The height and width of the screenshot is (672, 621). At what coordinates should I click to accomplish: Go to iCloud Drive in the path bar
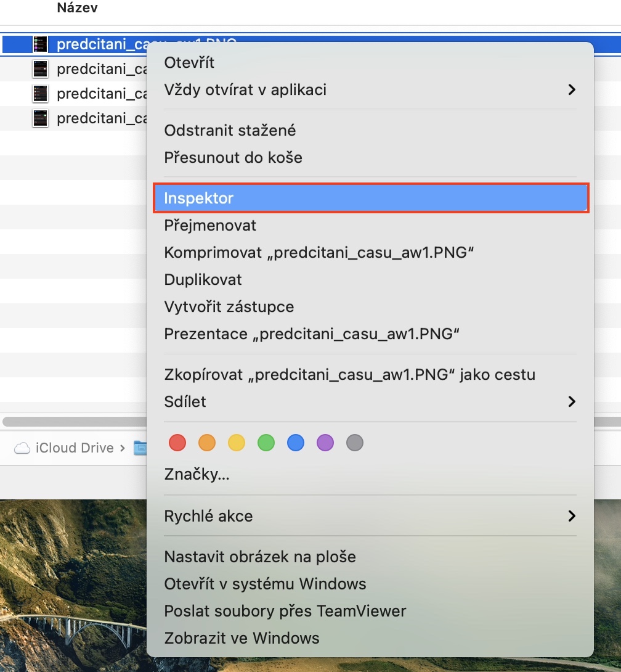tap(64, 448)
